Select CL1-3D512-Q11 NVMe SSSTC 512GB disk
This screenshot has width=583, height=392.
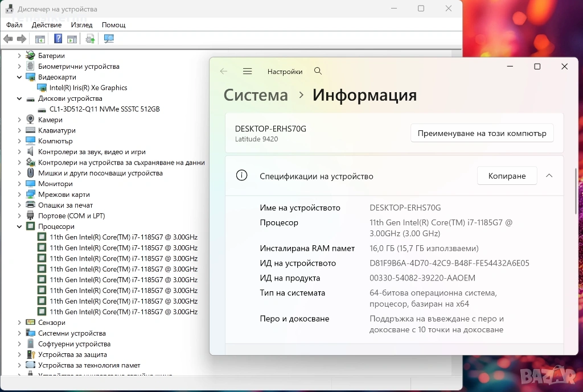click(104, 109)
